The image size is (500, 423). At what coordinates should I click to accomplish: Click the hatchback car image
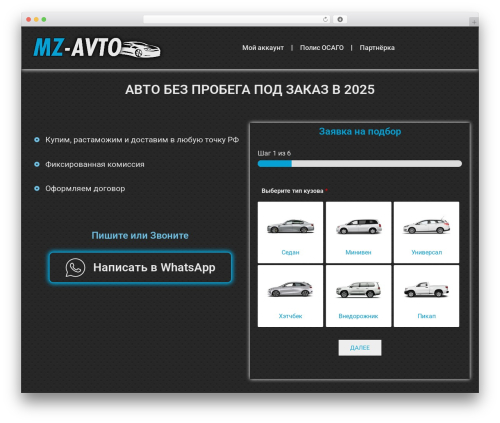[290, 289]
